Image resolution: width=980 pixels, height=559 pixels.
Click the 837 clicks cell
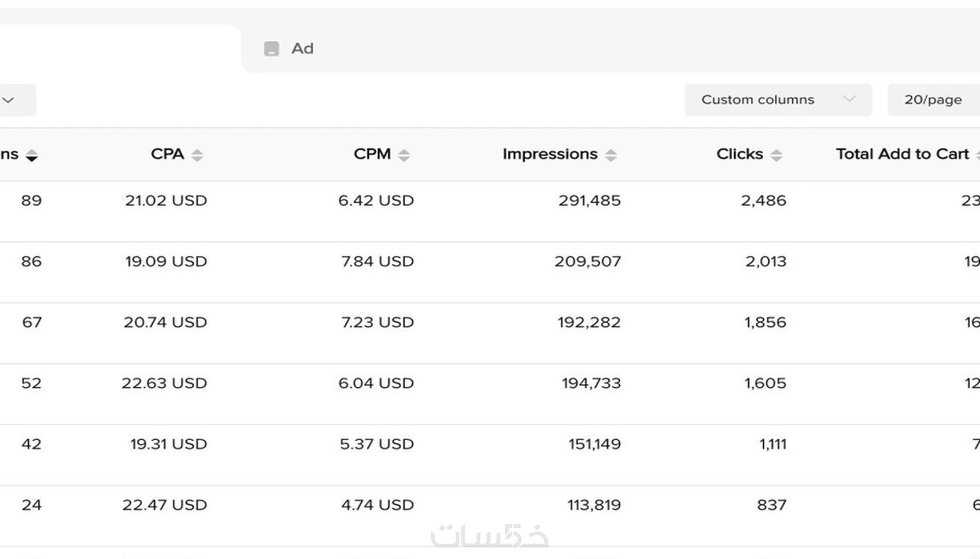771,505
